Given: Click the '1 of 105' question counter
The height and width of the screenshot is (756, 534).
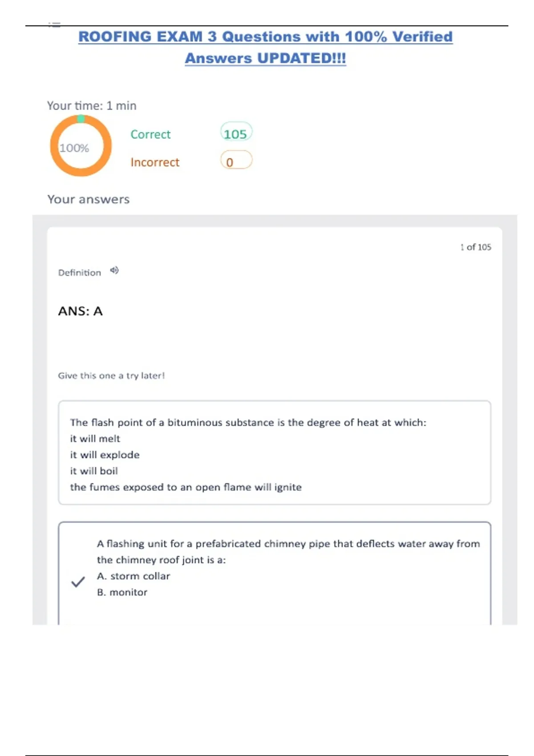Looking at the screenshot, I should pyautogui.click(x=476, y=247).
